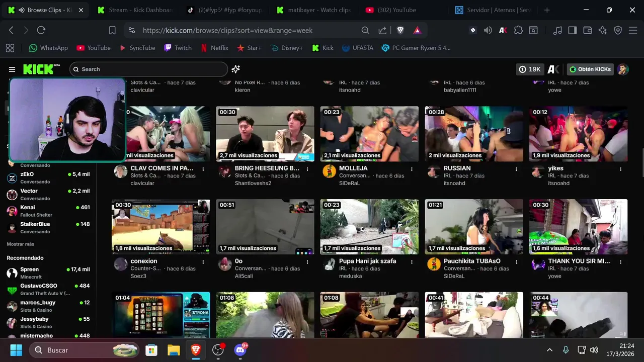The image size is (644, 362).
Task: Open the WhatsApp bookmark
Action: pyautogui.click(x=48, y=48)
